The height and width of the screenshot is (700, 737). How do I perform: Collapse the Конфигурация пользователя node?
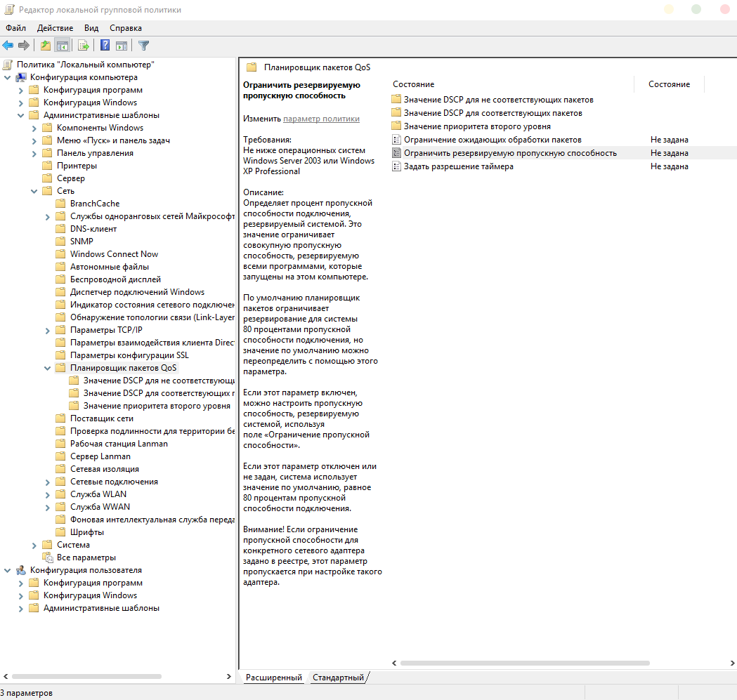click(7, 570)
